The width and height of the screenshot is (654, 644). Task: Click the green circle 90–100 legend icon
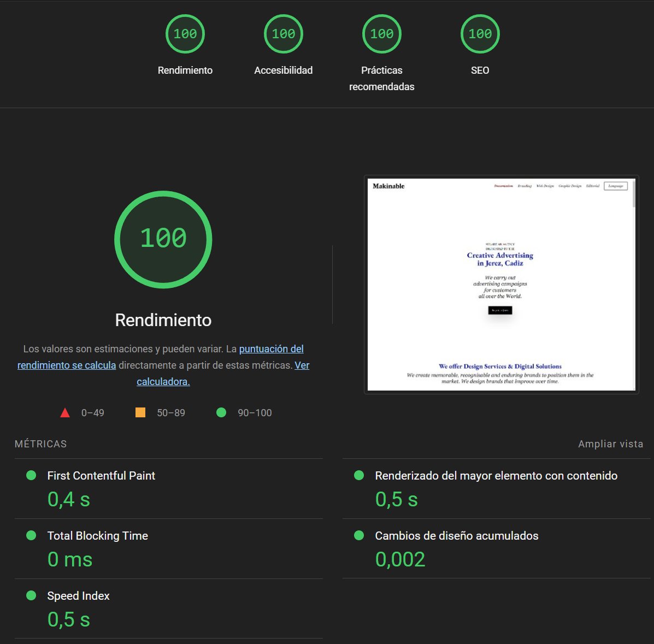221,412
